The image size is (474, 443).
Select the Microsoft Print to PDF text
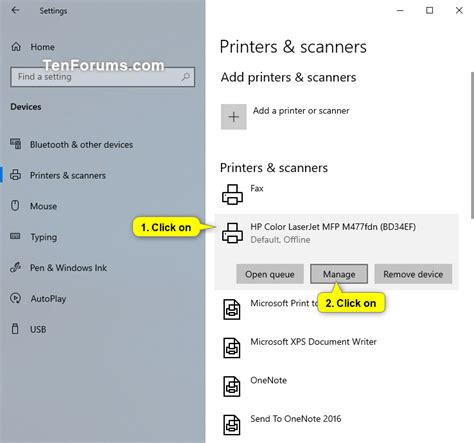[284, 303]
